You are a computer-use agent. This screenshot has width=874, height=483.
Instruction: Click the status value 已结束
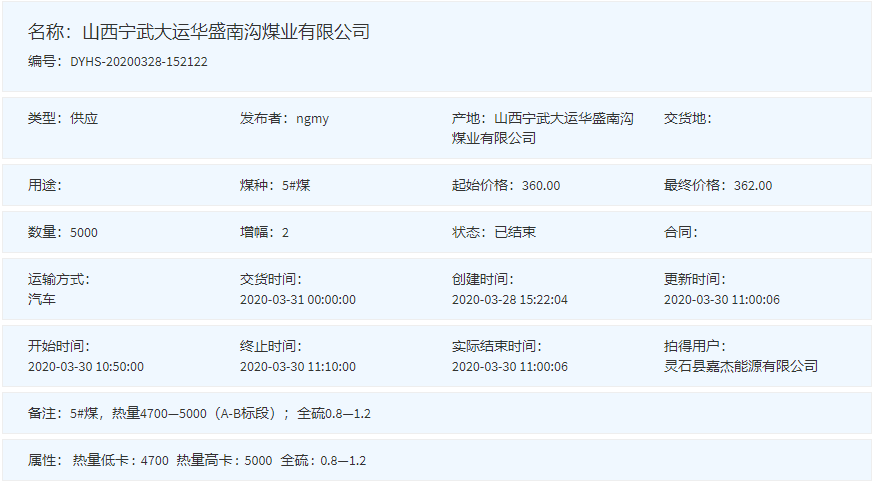point(515,232)
